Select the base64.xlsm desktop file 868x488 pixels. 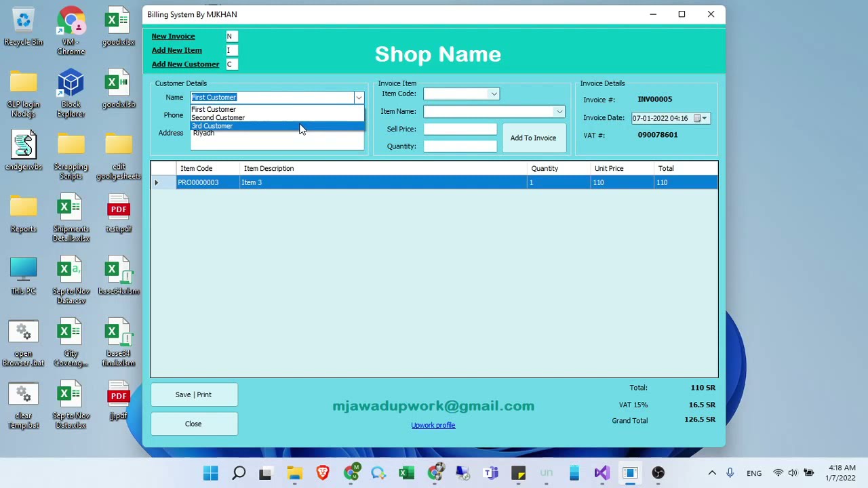(x=118, y=276)
